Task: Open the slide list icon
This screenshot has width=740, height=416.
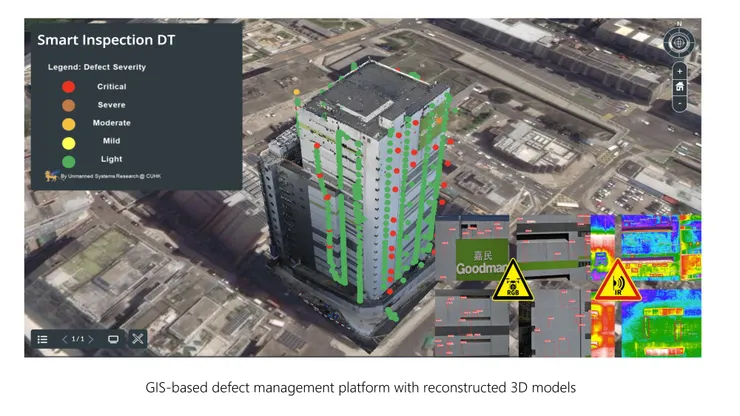Action: pos(42,340)
